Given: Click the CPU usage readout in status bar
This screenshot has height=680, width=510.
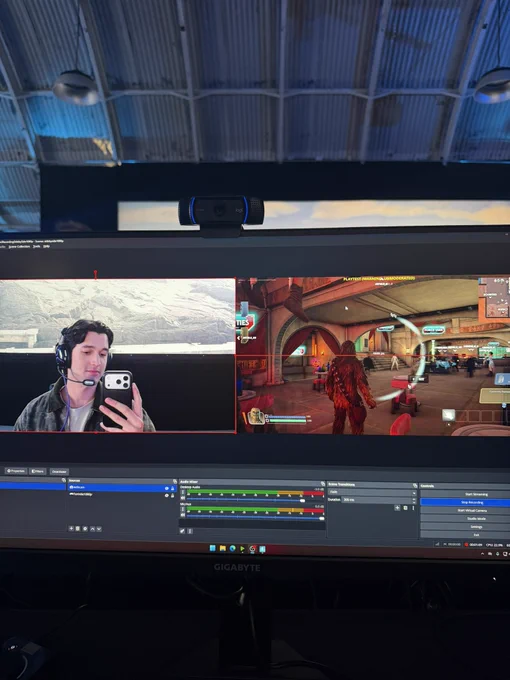Looking at the screenshot, I should click(494, 545).
